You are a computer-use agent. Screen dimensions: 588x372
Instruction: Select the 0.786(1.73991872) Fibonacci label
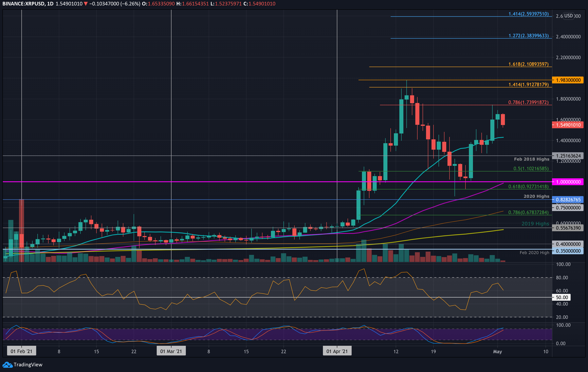click(528, 102)
